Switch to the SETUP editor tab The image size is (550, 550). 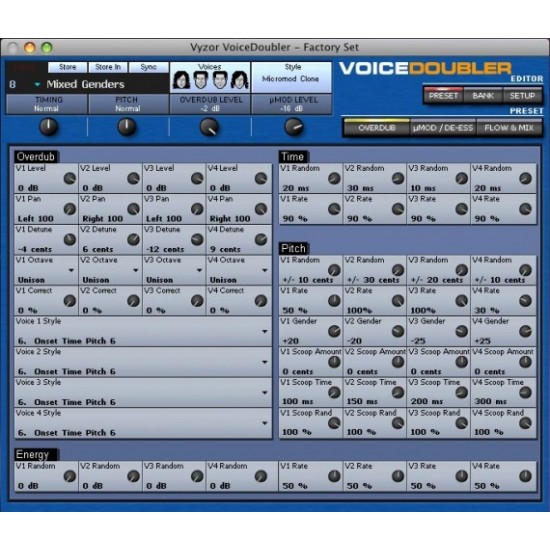point(522,96)
